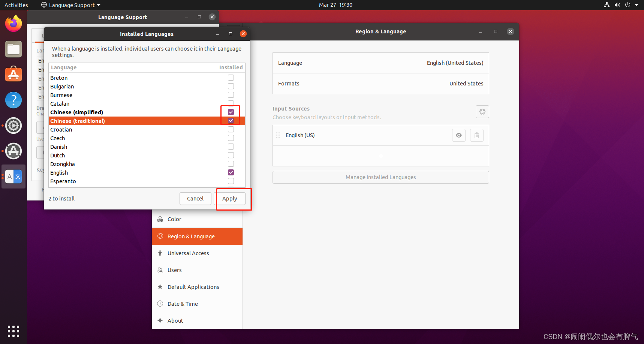Open the Files app in dock

click(x=13, y=49)
